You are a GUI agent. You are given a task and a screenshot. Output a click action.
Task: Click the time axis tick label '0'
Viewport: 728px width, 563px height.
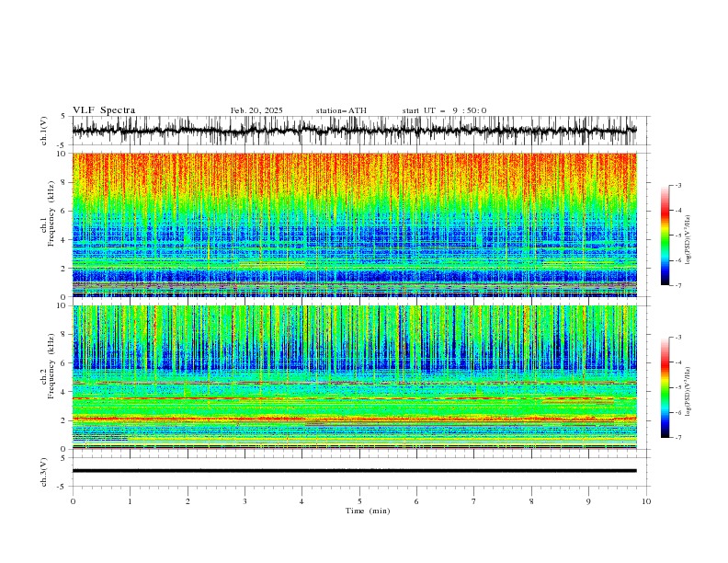click(x=73, y=501)
